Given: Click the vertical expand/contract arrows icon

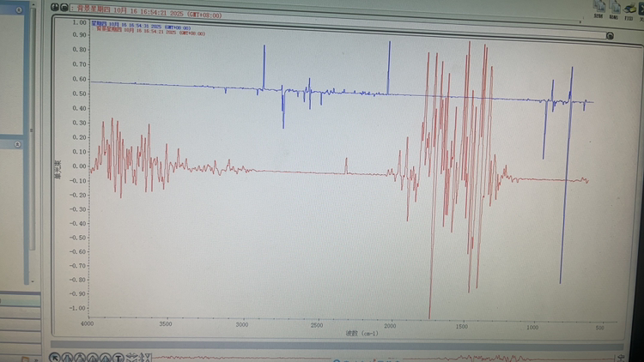Looking at the screenshot, I should coord(146,358).
